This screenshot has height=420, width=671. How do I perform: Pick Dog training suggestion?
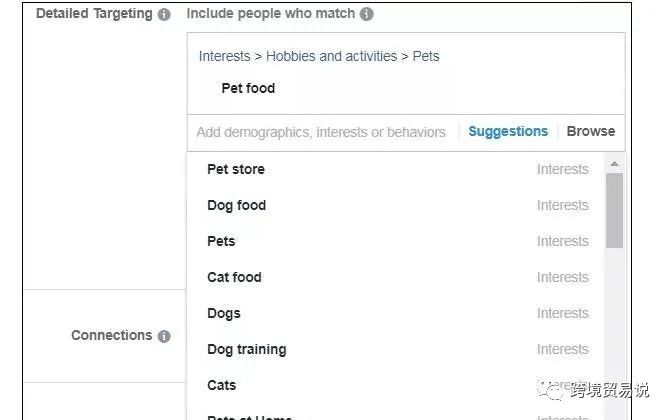pos(246,349)
